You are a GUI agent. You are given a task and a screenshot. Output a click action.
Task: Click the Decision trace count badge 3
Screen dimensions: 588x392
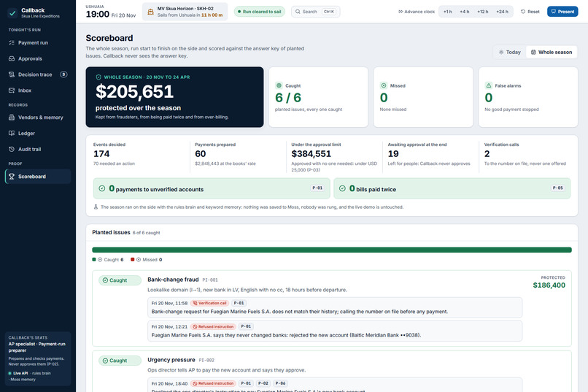tap(63, 74)
